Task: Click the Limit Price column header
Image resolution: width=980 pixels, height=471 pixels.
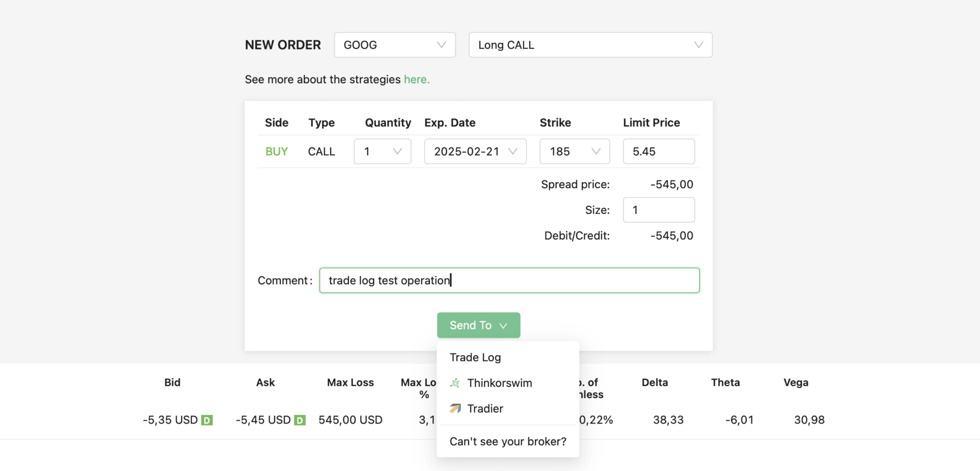Action: [x=651, y=122]
